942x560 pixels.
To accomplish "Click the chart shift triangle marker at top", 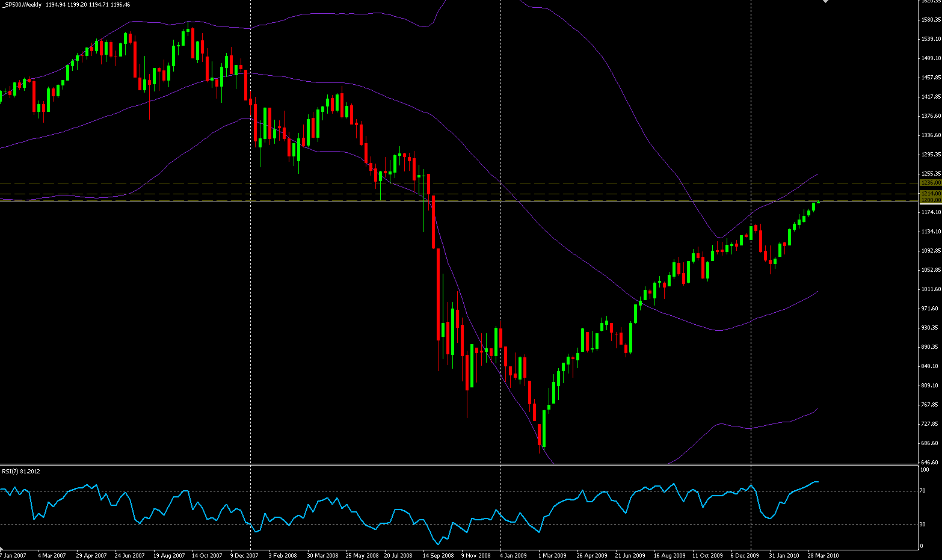I will 825,2.
